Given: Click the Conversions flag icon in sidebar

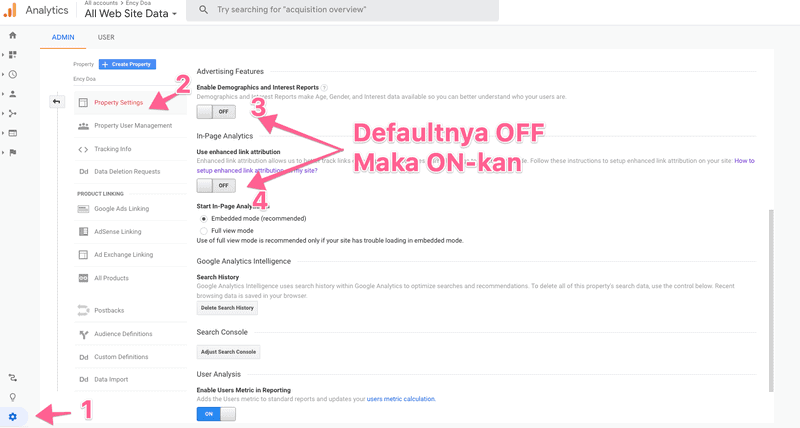Looking at the screenshot, I should [13, 152].
